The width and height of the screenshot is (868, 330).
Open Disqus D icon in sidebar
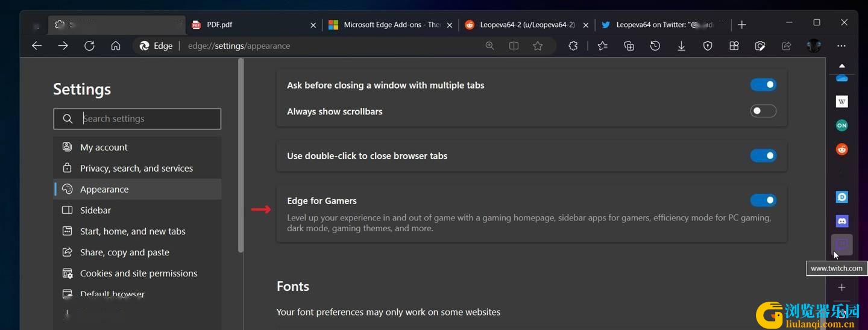842,197
